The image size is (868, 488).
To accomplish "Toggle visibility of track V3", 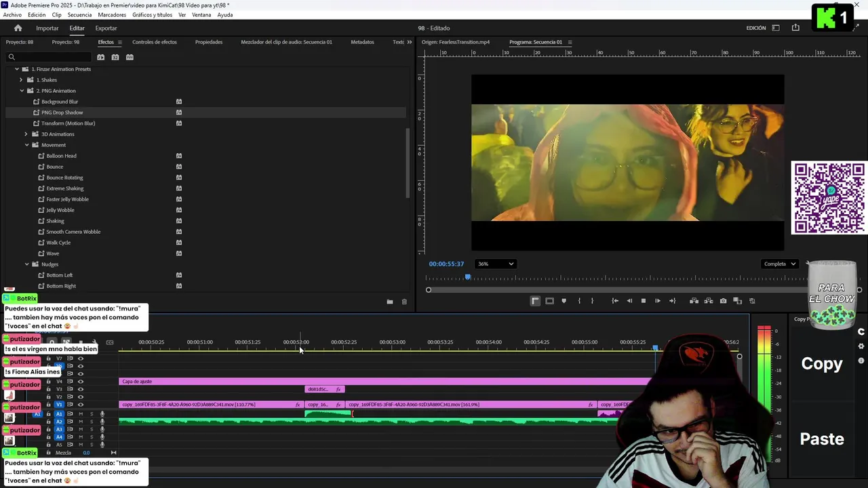I will (x=80, y=389).
